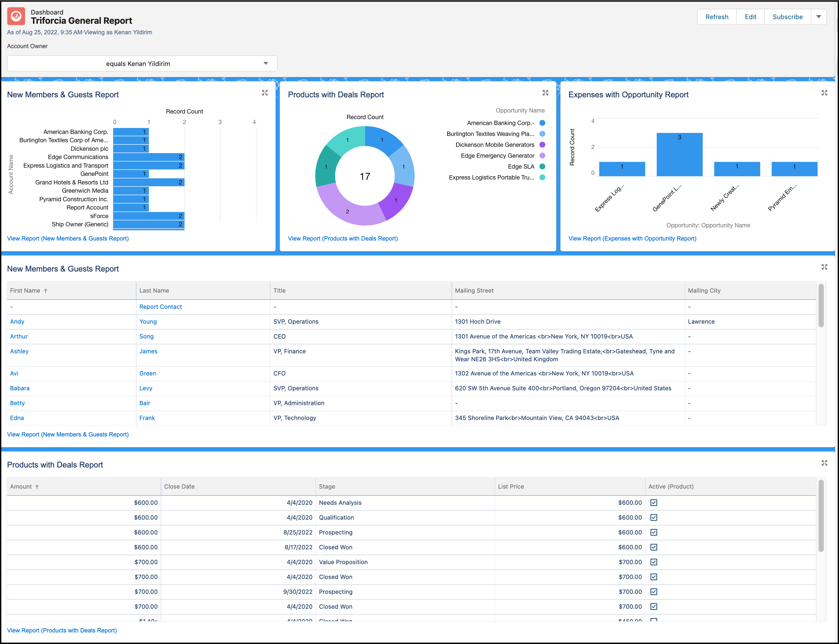Expand the New Members & Guests chart widget
The image size is (839, 644).
coord(265,93)
